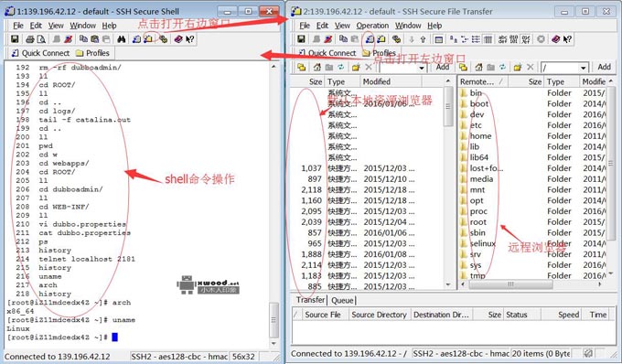Viewport: 622px width, 364px height.
Task: Sort remote list by Type column
Action: 561,81
